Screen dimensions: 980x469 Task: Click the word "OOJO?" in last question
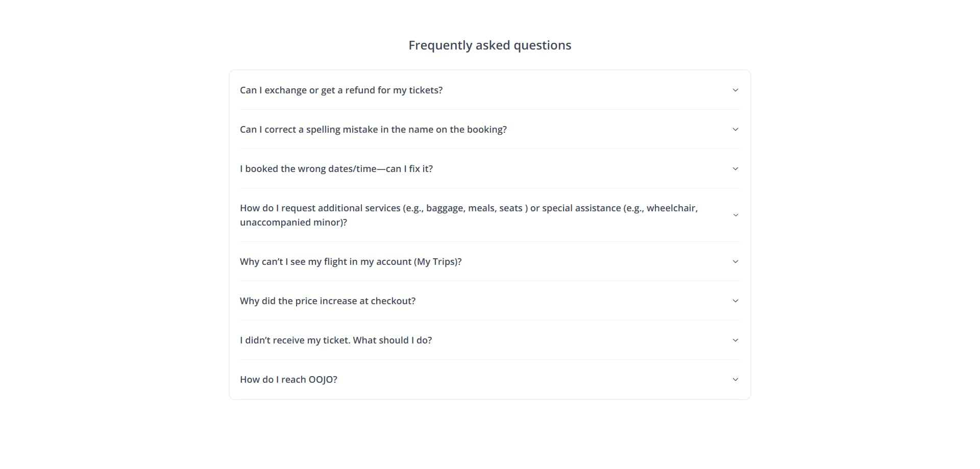click(323, 380)
